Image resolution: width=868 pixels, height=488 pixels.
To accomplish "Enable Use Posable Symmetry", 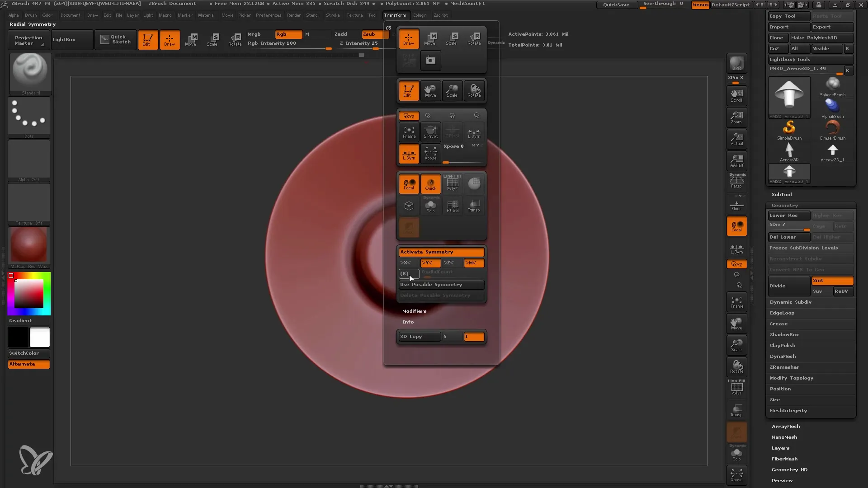I will (441, 284).
